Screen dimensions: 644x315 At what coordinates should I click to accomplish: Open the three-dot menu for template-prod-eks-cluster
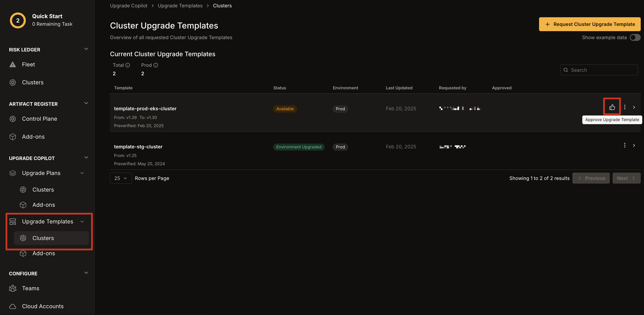click(x=624, y=107)
